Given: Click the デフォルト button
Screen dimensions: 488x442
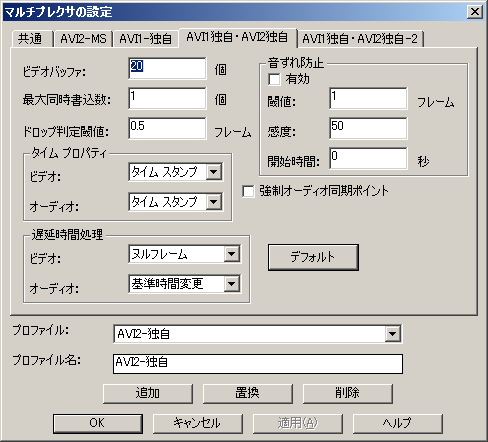Looking at the screenshot, I should pos(313,257).
